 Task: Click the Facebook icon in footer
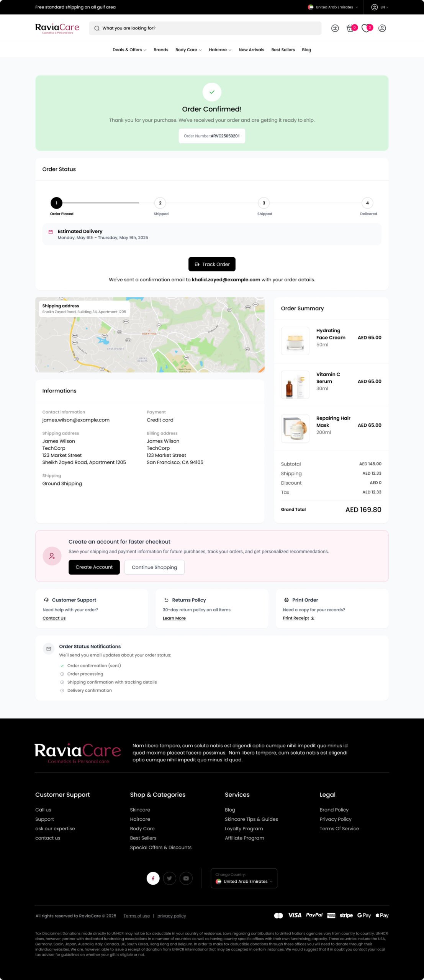(153, 878)
